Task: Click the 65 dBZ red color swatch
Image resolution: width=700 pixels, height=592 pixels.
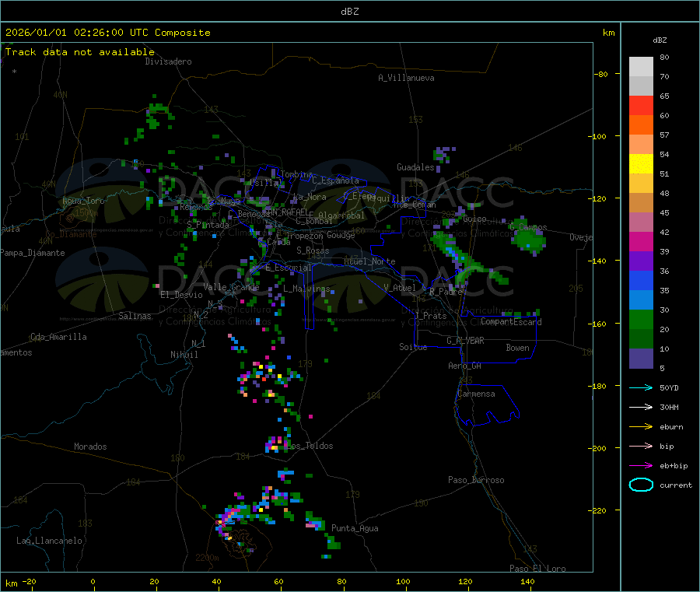Action: [641, 105]
